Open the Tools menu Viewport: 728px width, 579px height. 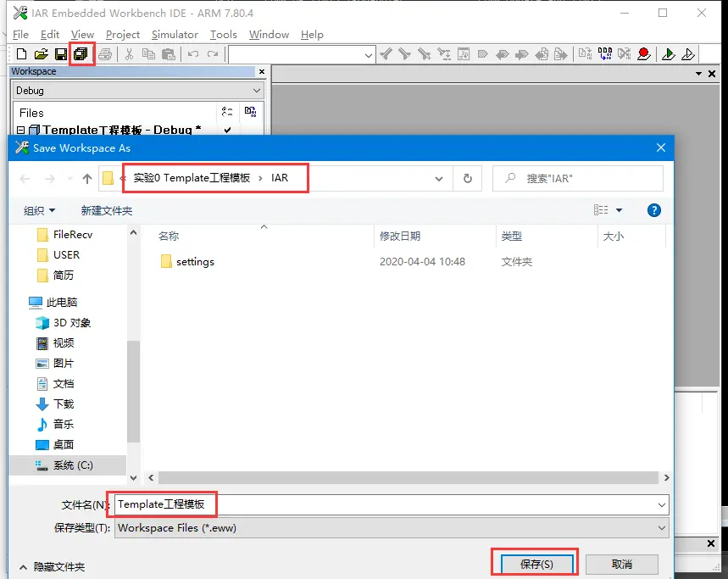coord(224,35)
